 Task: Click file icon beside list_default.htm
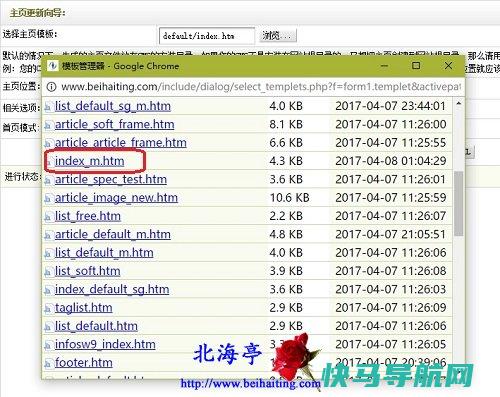tap(48, 327)
